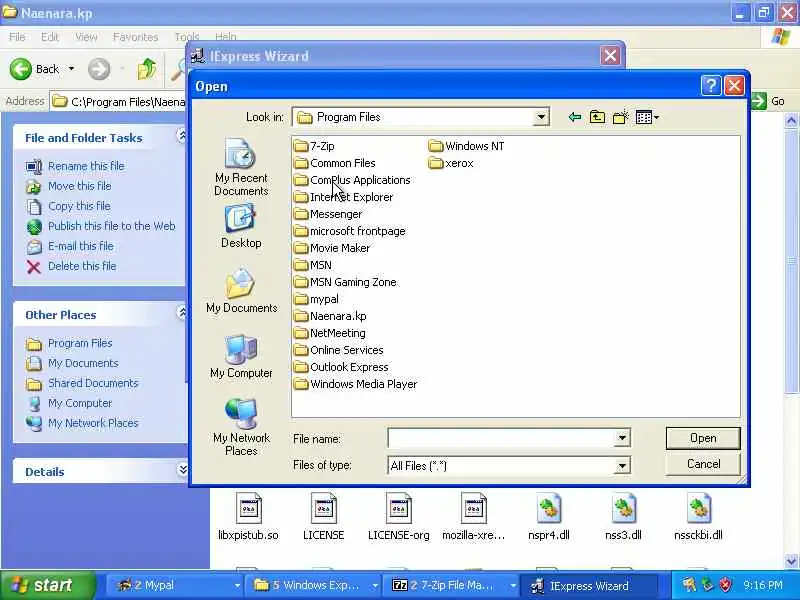Collapse the Other Places panel
This screenshot has width=800, height=600.
click(182, 313)
